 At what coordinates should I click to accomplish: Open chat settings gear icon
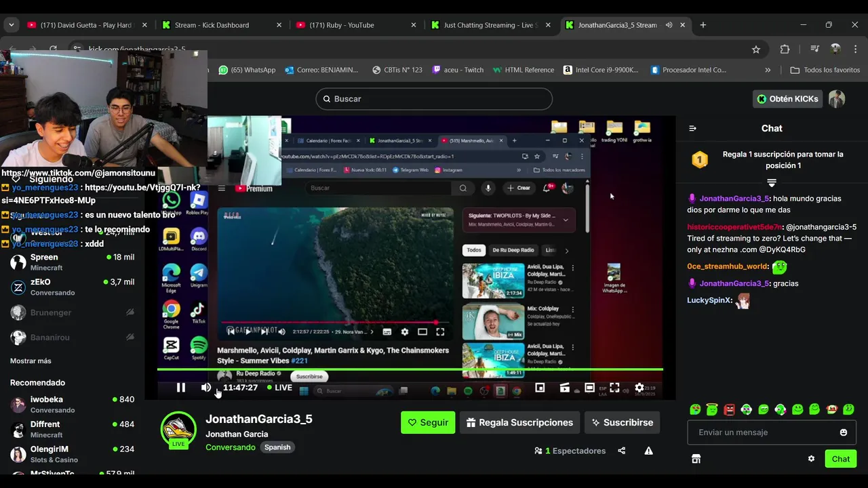[x=811, y=459]
